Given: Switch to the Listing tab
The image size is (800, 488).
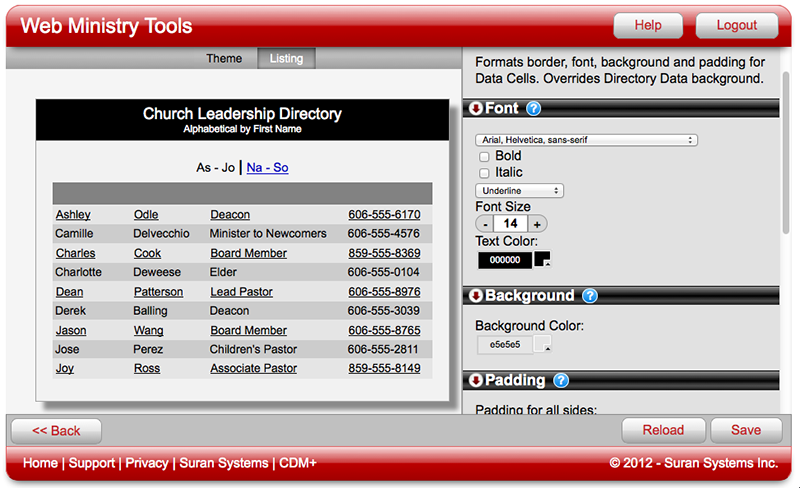Looking at the screenshot, I should [286, 59].
